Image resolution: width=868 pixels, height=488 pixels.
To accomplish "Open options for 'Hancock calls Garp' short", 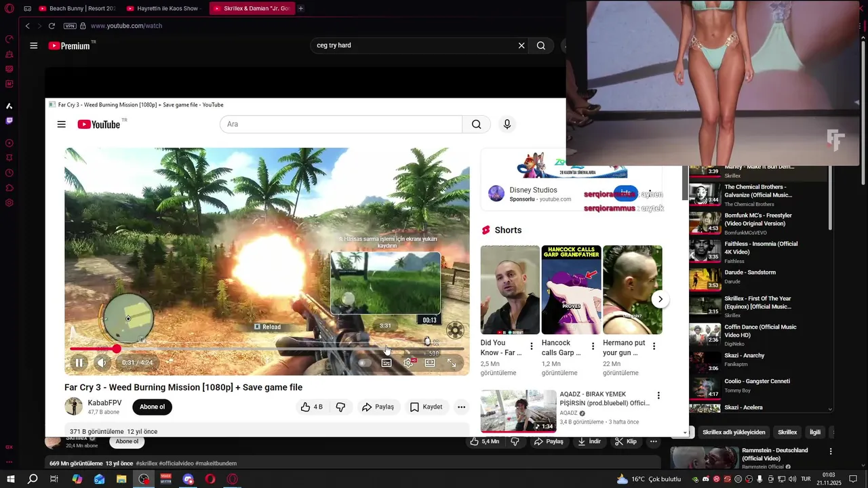I will [x=593, y=346].
